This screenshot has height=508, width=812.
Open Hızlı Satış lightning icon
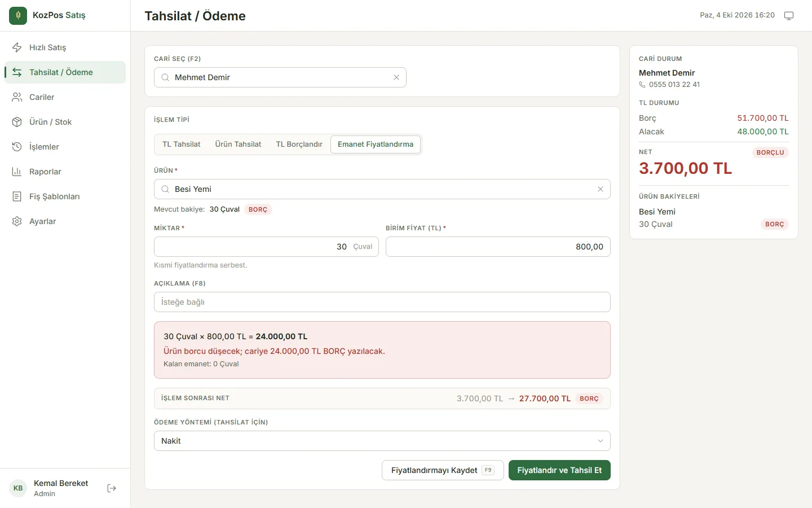click(17, 47)
